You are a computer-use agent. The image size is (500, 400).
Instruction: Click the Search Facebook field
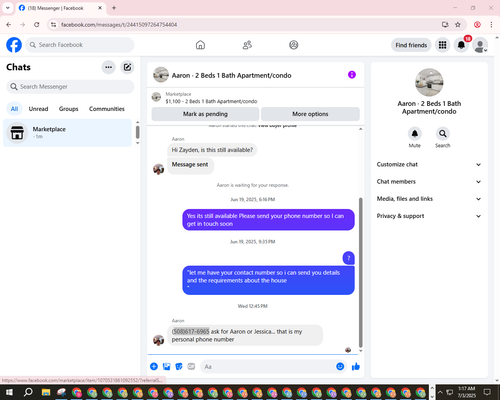[80, 45]
